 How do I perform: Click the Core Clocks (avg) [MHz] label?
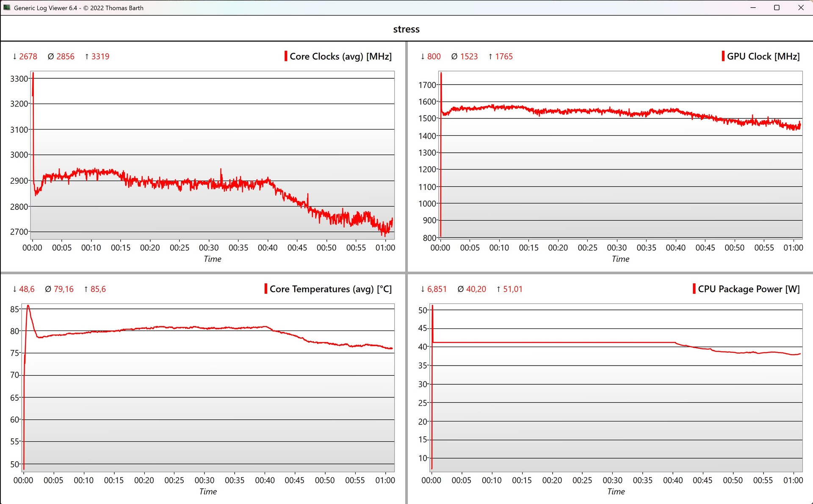click(x=340, y=56)
